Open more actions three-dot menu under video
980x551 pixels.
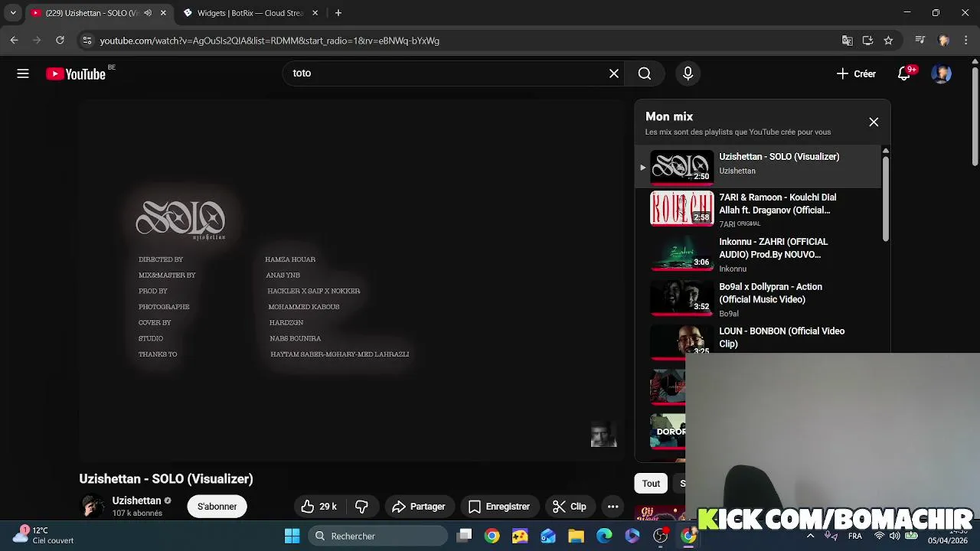(612, 507)
